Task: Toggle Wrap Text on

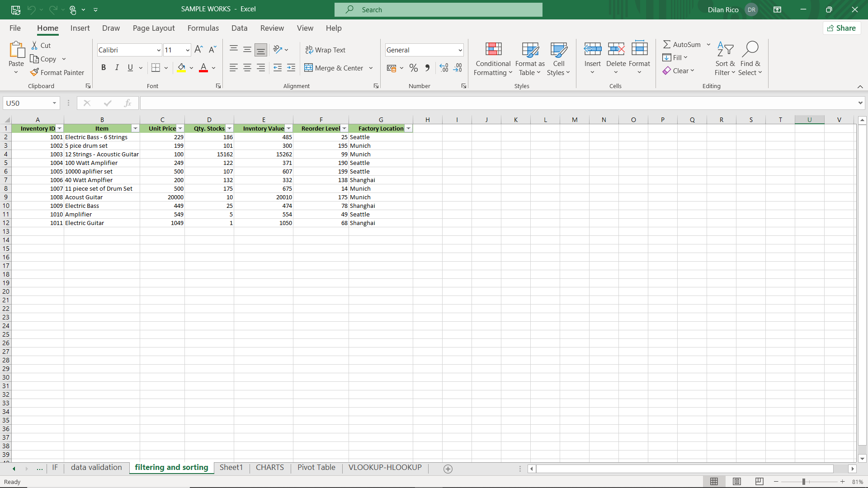Action: pyautogui.click(x=325, y=50)
